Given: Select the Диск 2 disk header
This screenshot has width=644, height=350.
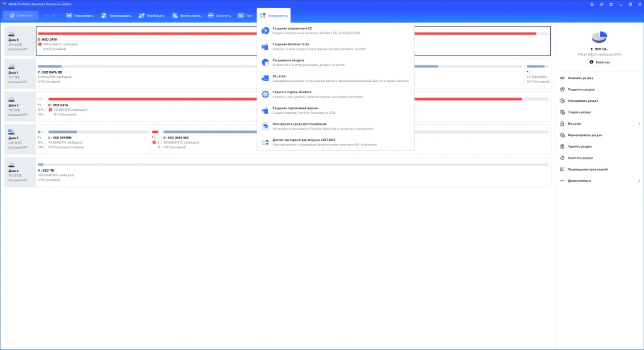Looking at the screenshot, I should click(x=19, y=106).
